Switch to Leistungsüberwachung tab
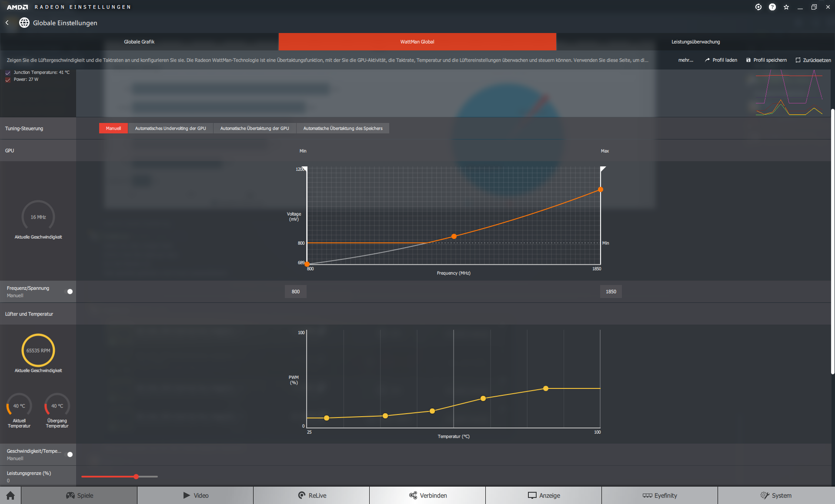This screenshot has height=504, width=835. coord(695,42)
